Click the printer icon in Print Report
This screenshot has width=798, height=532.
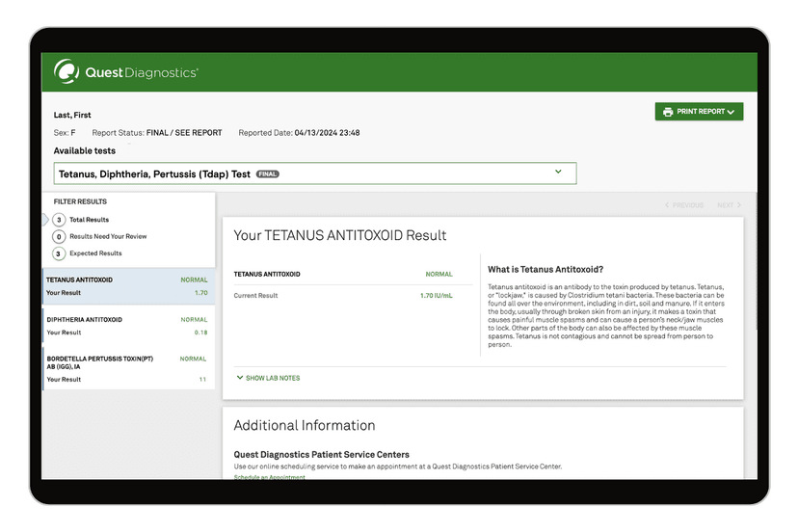[x=667, y=112]
